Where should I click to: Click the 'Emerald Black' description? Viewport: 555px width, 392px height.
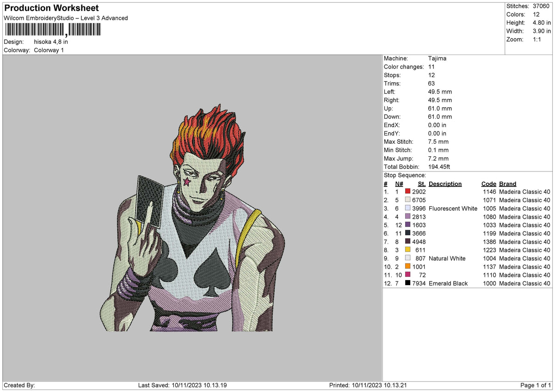pos(448,283)
